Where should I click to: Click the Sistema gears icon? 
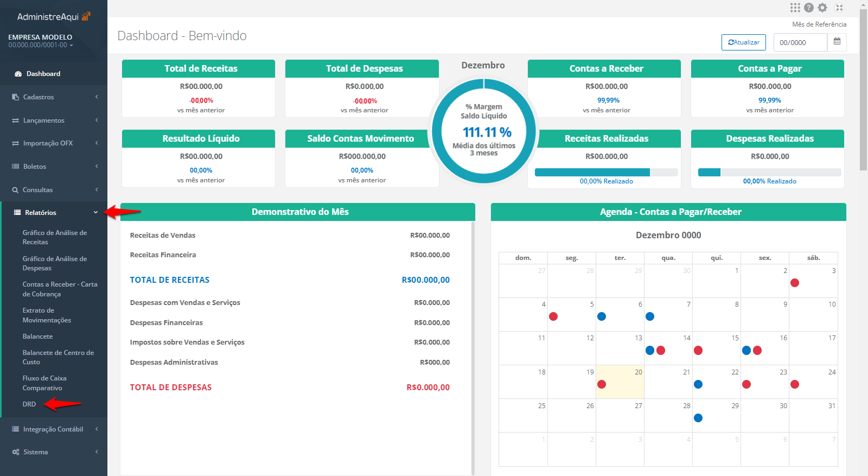15,452
